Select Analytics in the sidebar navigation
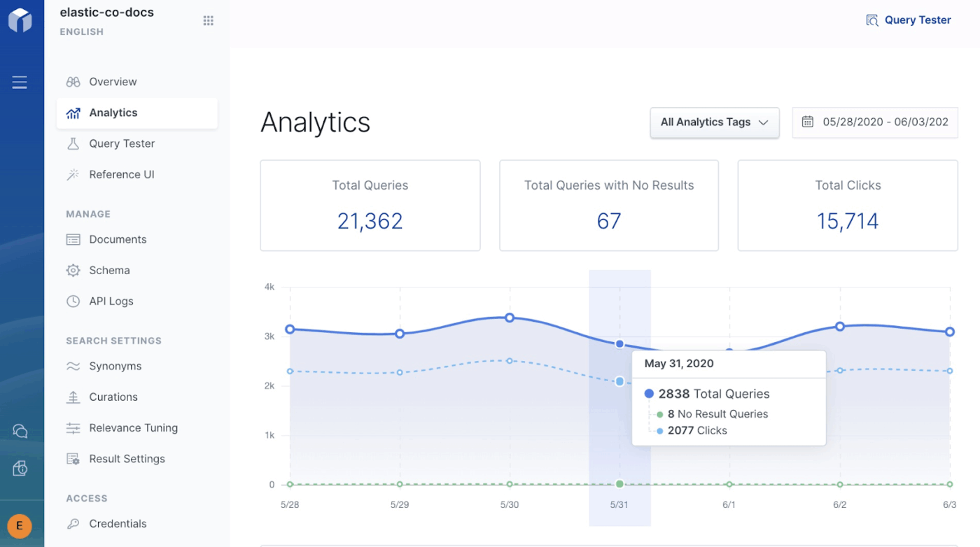The height and width of the screenshot is (547, 980). [113, 113]
